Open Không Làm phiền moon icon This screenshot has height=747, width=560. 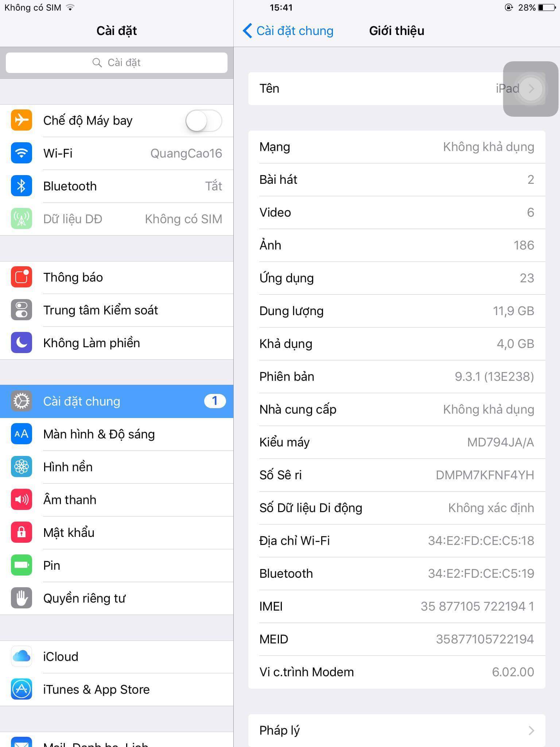click(x=22, y=343)
